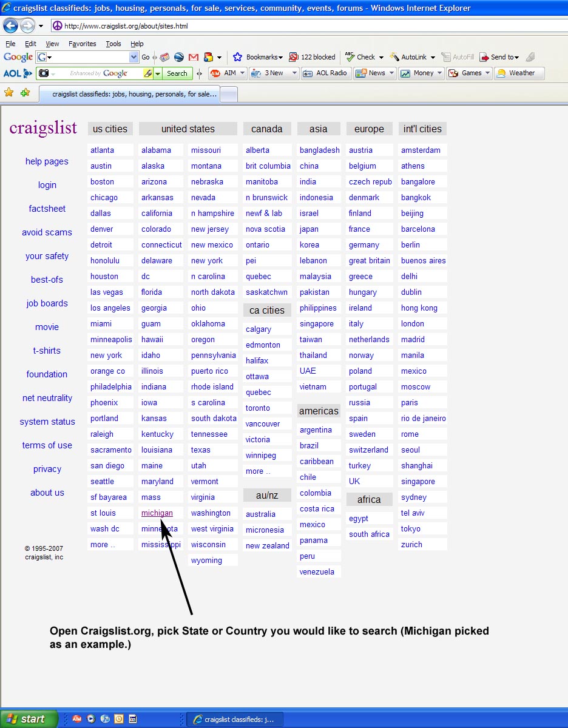Open the Help menu
The height and width of the screenshot is (728, 568).
(137, 44)
